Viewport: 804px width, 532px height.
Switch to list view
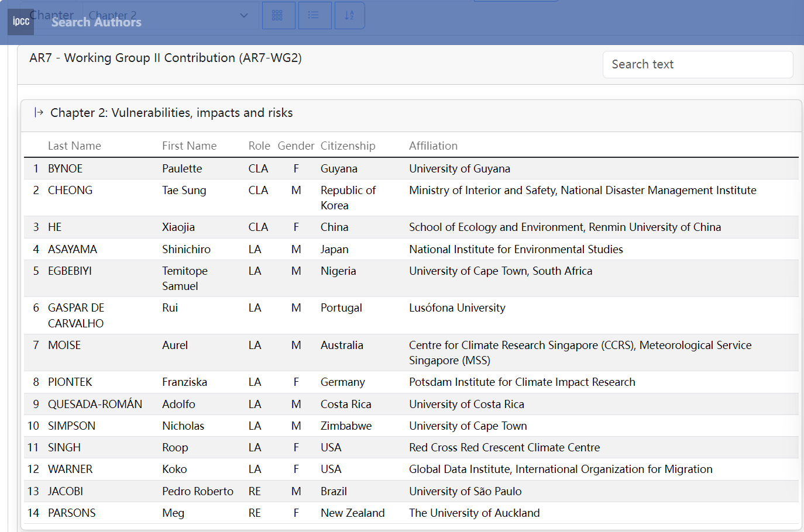point(314,15)
